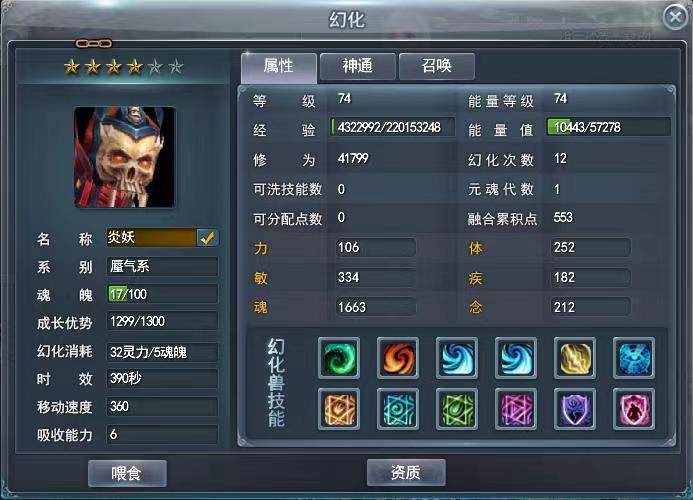The height and width of the screenshot is (500, 693).
Task: Click the green hexagram leaf skill icon
Action: [457, 409]
